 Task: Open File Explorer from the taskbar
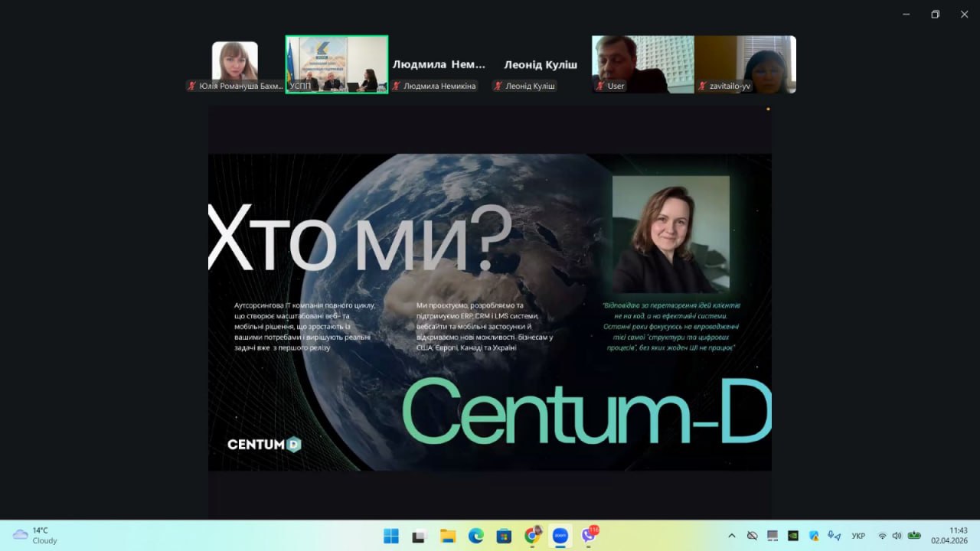click(x=448, y=536)
